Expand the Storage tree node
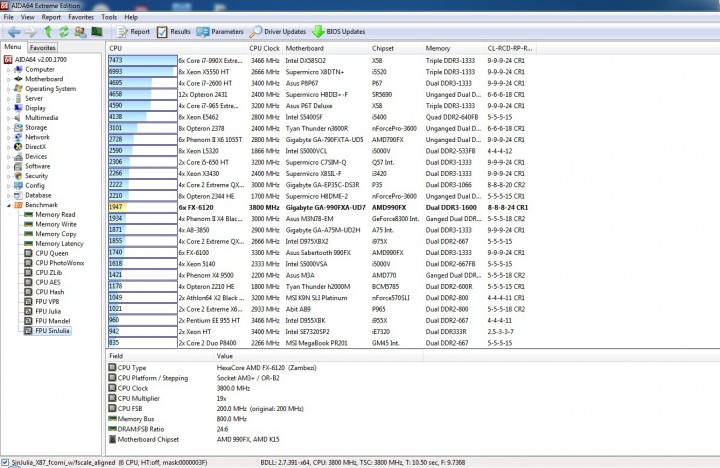Viewport: 720px width, 468px height. 8,128
